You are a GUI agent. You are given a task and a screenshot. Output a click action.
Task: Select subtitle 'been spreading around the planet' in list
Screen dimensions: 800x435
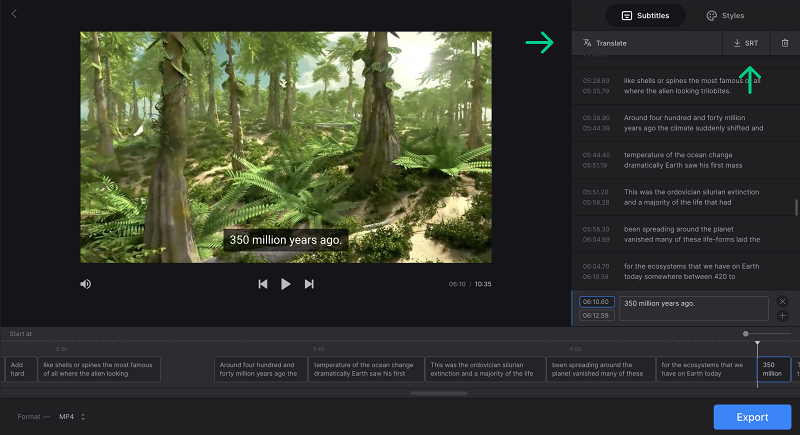(684, 235)
